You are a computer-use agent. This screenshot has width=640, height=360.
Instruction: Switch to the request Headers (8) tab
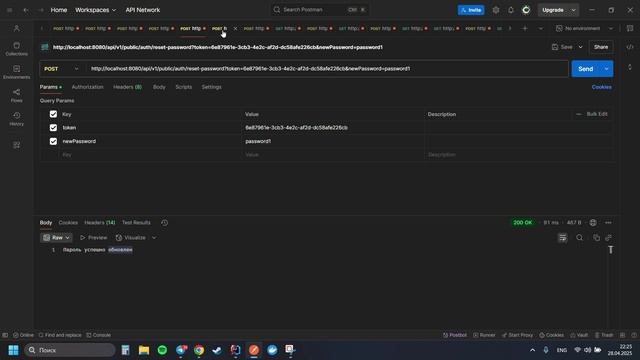[x=127, y=87]
